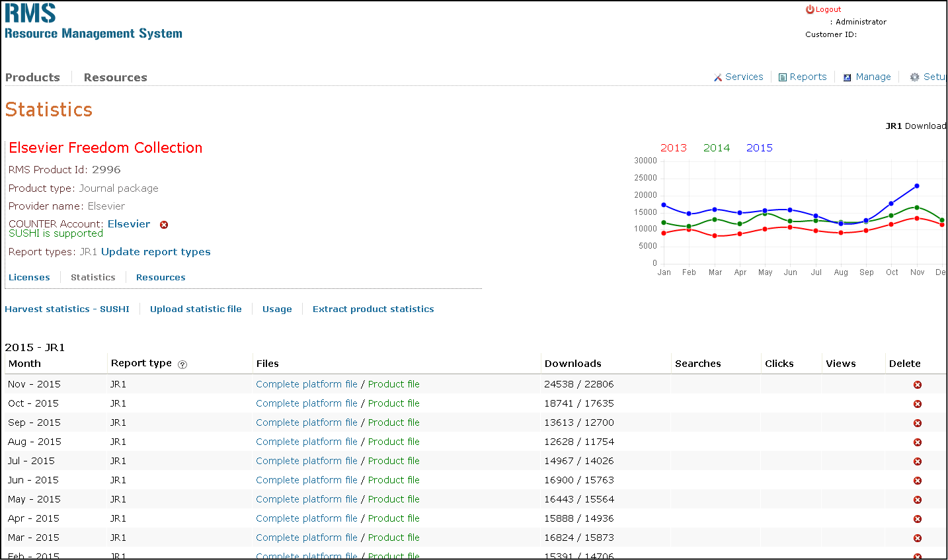Delete the May - 2015 statistics row
This screenshot has height=560, width=948.
(x=918, y=500)
